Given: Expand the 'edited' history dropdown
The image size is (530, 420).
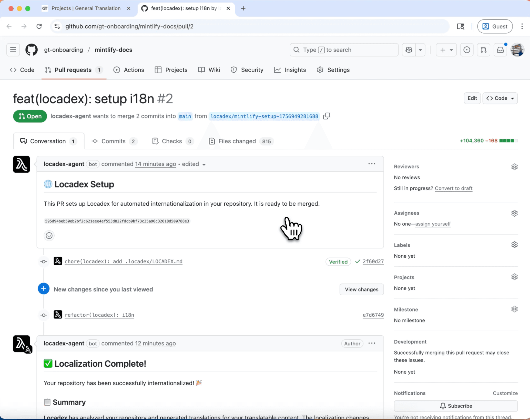Looking at the screenshot, I should 204,164.
